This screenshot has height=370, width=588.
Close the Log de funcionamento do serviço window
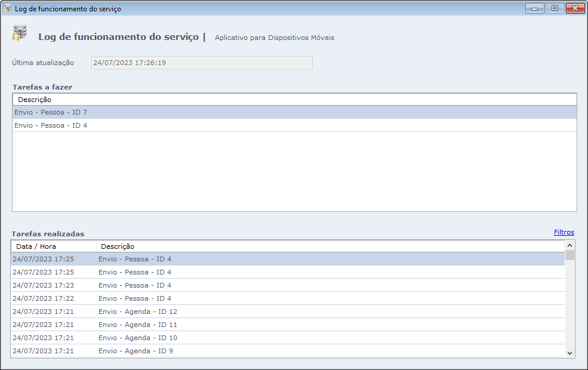[x=575, y=8]
